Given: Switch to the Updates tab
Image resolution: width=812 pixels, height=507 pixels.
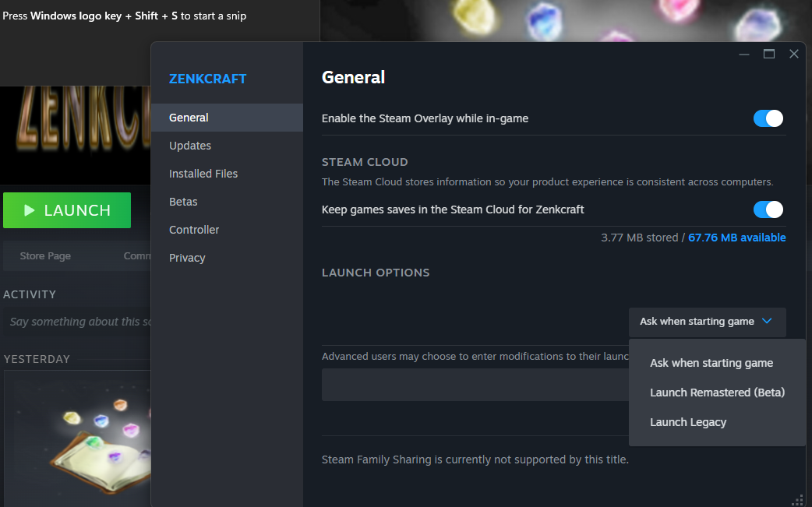Looking at the screenshot, I should click(x=227, y=146).
